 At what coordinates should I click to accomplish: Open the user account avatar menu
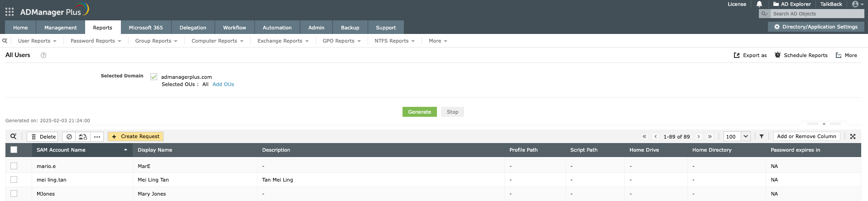857,4
